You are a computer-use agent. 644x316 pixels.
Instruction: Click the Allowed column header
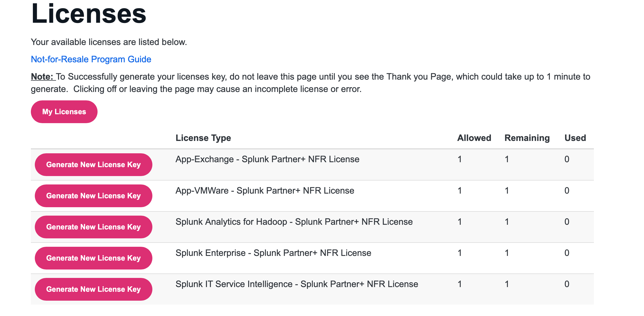(474, 138)
